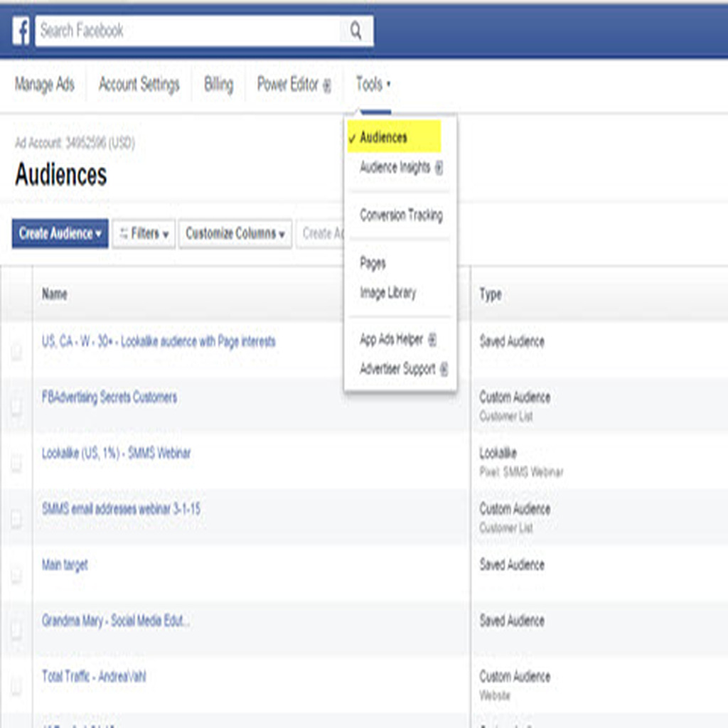Go to Account Settings tab
Image resolution: width=728 pixels, height=728 pixels.
[139, 85]
